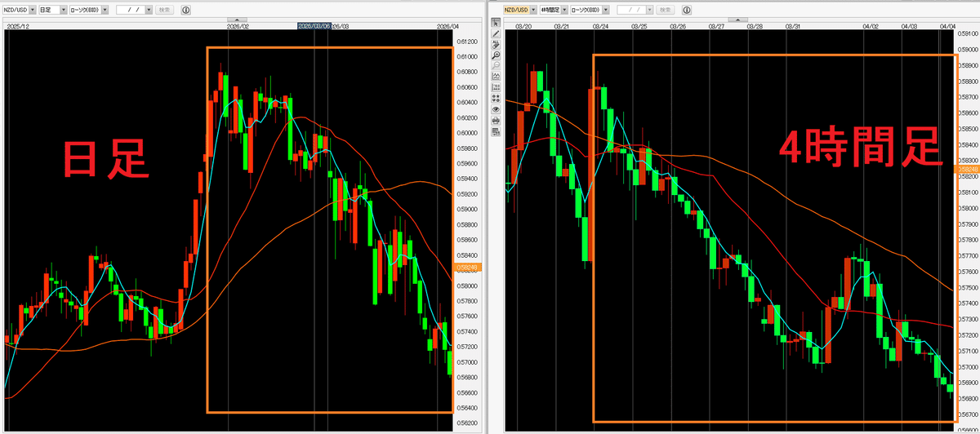Screen dimensions: 980x434
Task: Open the info icon on right chart
Action: tap(687, 10)
